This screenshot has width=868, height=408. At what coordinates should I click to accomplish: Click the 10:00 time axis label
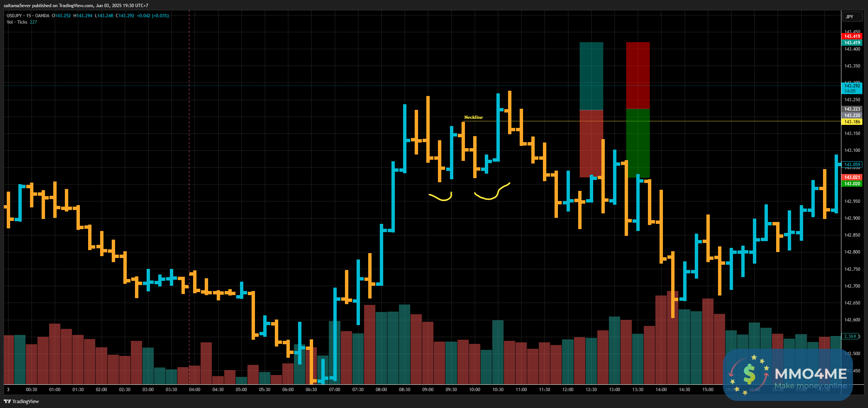pyautogui.click(x=474, y=390)
